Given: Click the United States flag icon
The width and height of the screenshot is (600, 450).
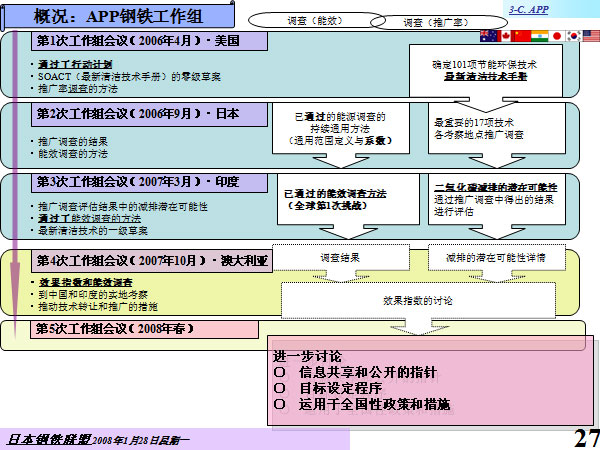Looking at the screenshot, I should coord(591,37).
